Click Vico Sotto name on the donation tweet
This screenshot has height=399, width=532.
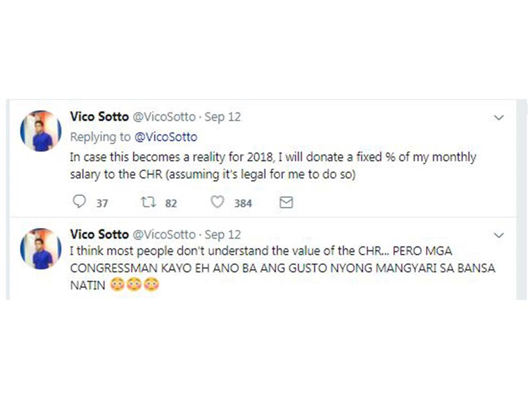[x=99, y=117]
